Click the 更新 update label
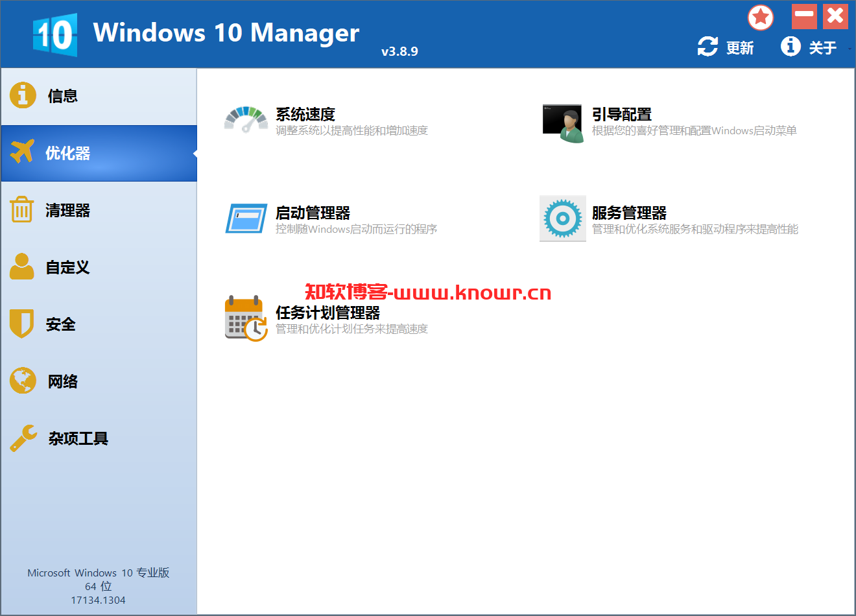Viewport: 856px width, 616px height. point(740,48)
